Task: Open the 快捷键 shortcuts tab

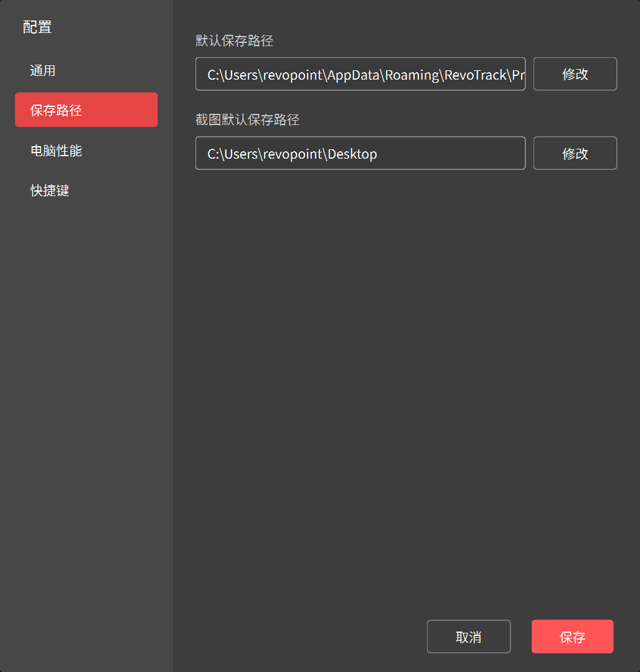Action: [50, 190]
